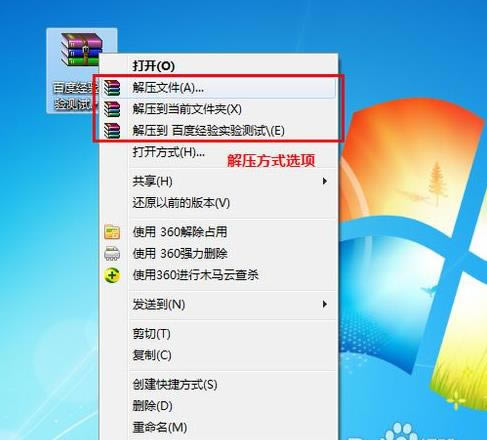This screenshot has height=440, width=487.
Task: Expand the 发送到(N) submenu arrow
Action: (325, 304)
